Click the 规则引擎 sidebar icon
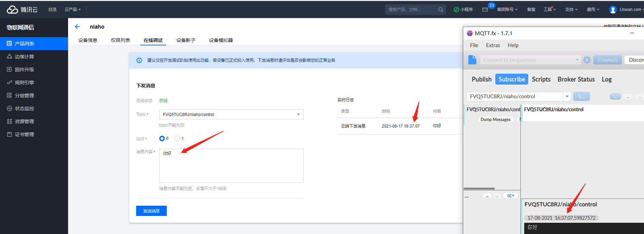Screen dimensions: 644x234 pyautogui.click(x=9, y=82)
